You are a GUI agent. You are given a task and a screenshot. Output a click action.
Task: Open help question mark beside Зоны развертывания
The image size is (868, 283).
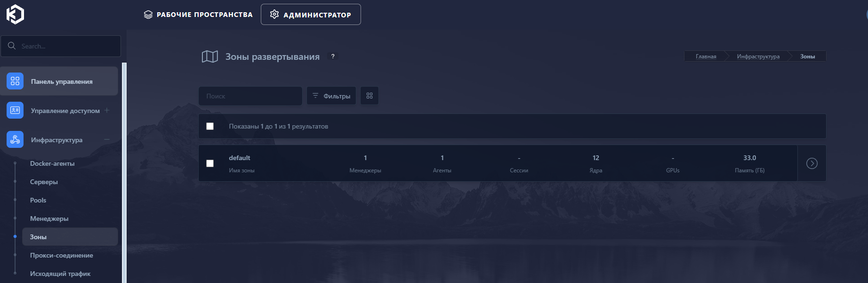click(333, 57)
